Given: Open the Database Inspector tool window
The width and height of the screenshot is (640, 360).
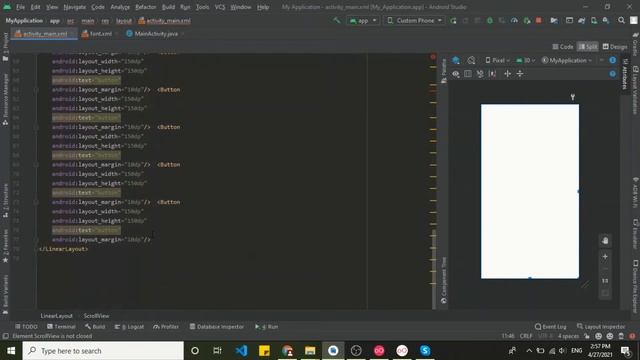Looking at the screenshot, I should pyautogui.click(x=217, y=327).
